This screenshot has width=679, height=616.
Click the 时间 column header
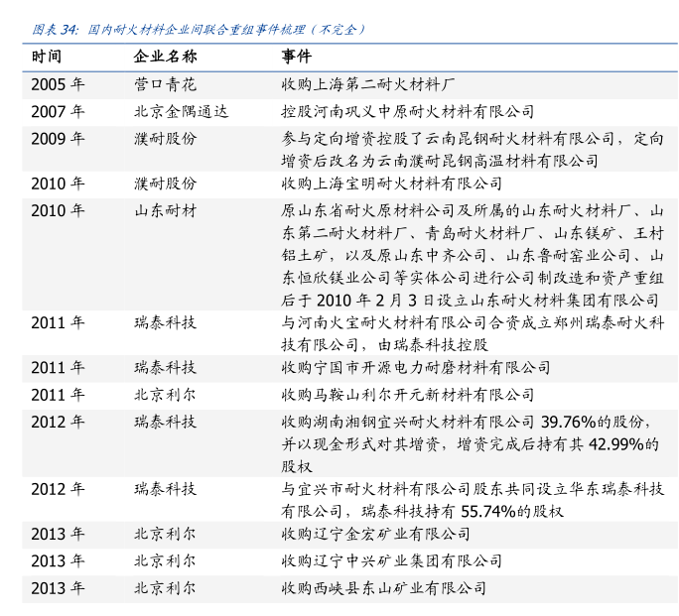coord(46,57)
